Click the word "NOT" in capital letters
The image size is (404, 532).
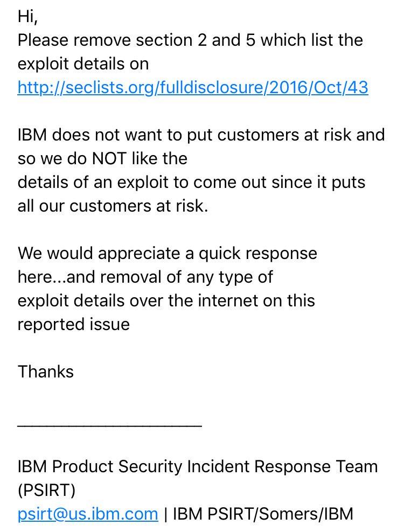point(109,158)
